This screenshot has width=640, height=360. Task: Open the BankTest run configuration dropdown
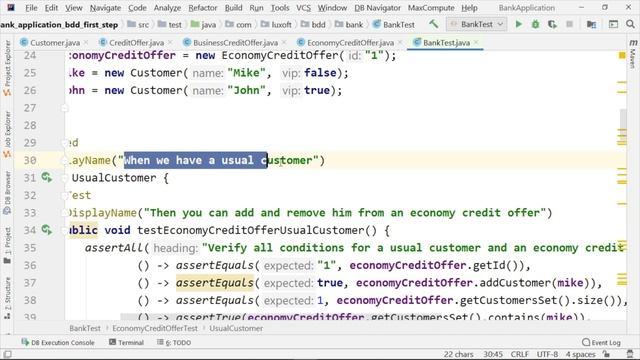pyautogui.click(x=477, y=24)
